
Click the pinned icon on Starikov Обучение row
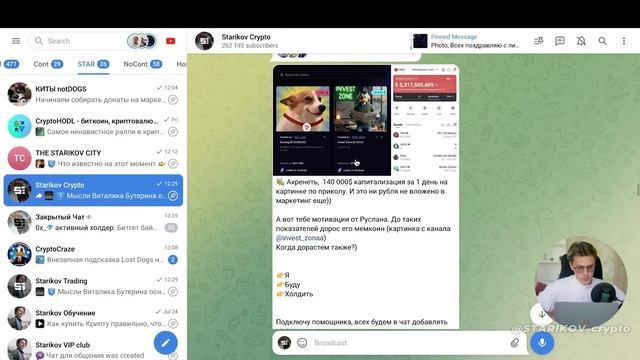173,324
